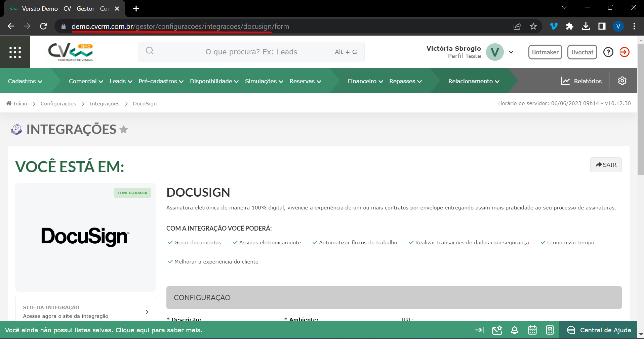Open the calculator icon in bottom bar
The width and height of the screenshot is (644, 339).
coord(550,330)
